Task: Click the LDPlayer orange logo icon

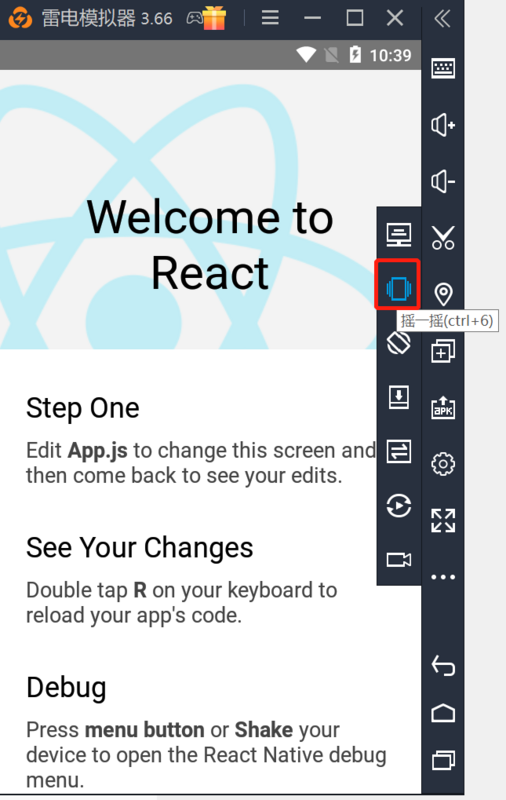Action: click(x=20, y=18)
